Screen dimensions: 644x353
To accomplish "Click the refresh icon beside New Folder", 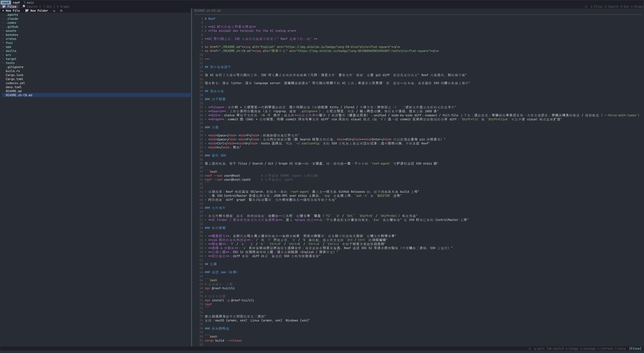I will coord(54,11).
